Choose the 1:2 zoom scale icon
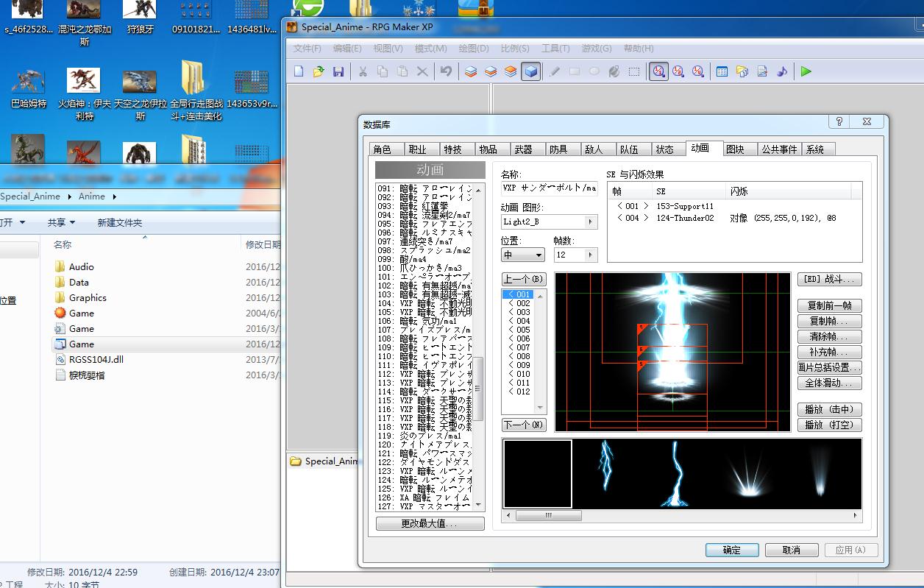The width and height of the screenshot is (924, 588). (x=678, y=71)
